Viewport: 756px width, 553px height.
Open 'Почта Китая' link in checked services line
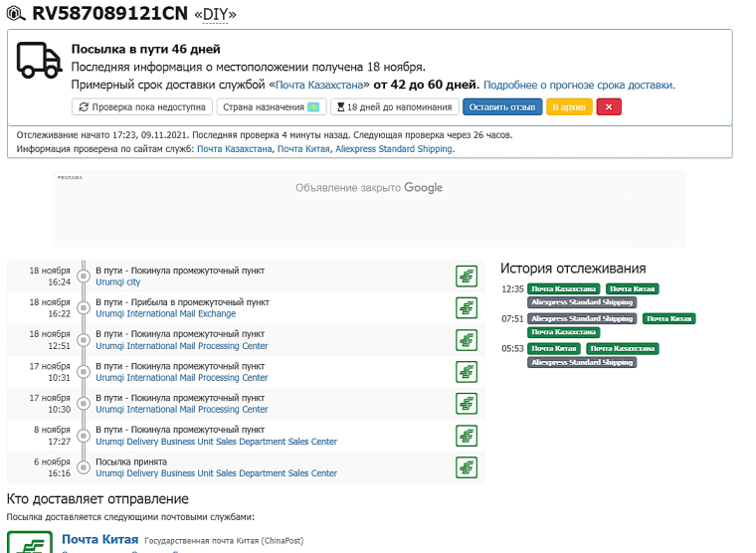(303, 149)
